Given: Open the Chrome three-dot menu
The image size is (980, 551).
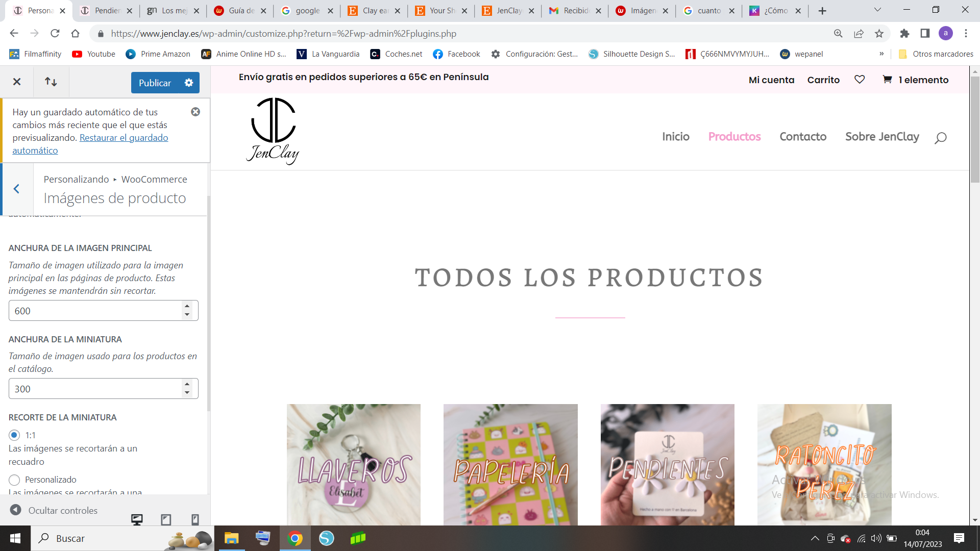Looking at the screenshot, I should coord(966,33).
